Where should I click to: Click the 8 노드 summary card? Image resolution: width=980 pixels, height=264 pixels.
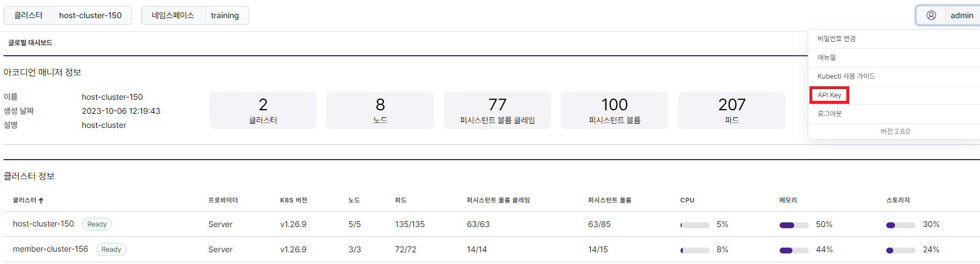pos(380,110)
